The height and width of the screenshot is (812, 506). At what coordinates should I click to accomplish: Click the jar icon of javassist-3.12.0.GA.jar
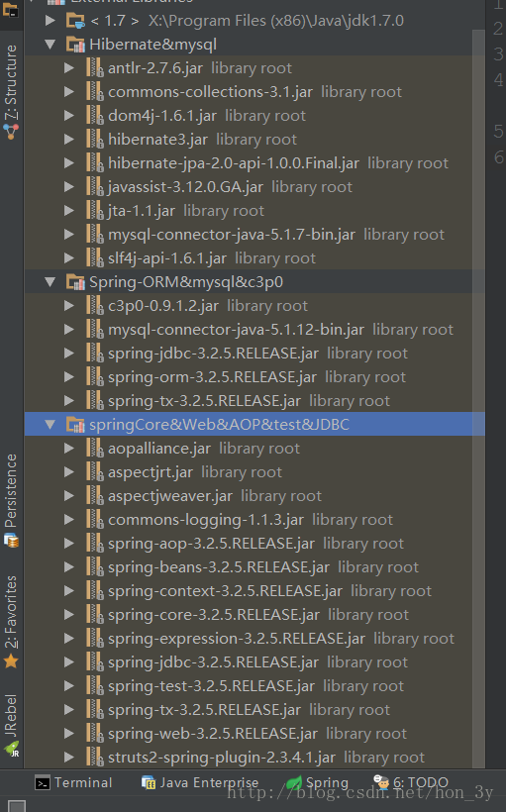(94, 187)
